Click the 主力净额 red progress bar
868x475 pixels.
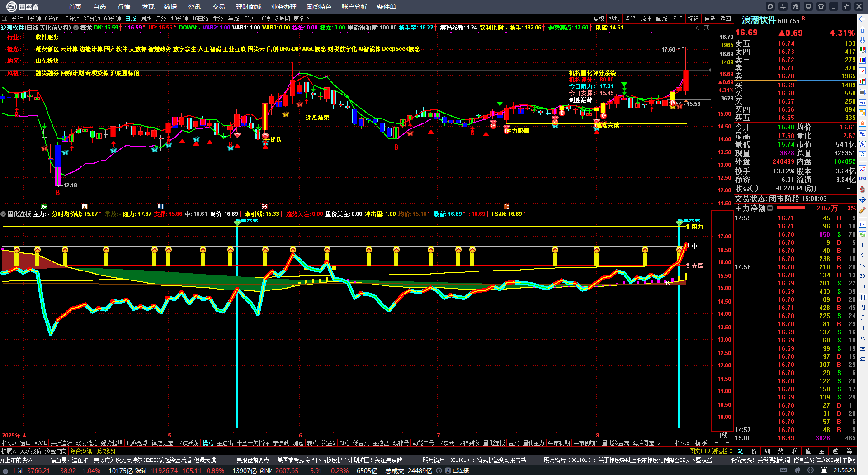coord(790,208)
